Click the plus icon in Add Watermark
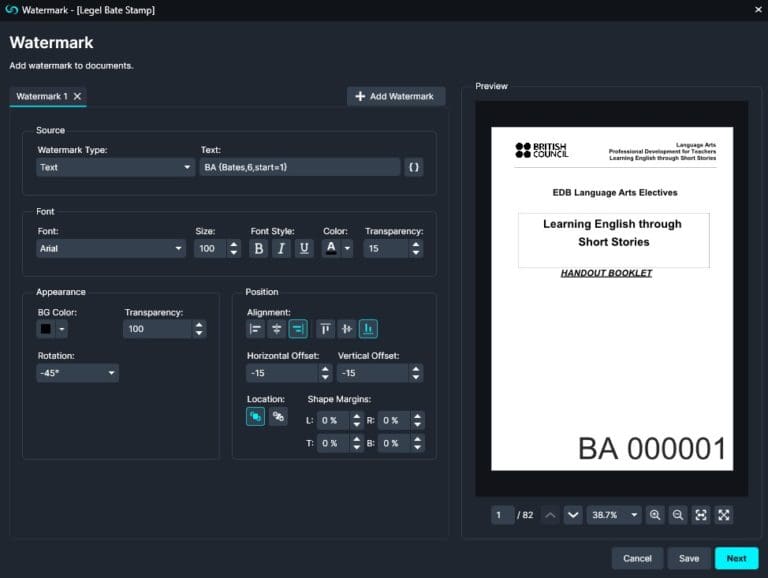Screen dimensions: 768x578 360,96
